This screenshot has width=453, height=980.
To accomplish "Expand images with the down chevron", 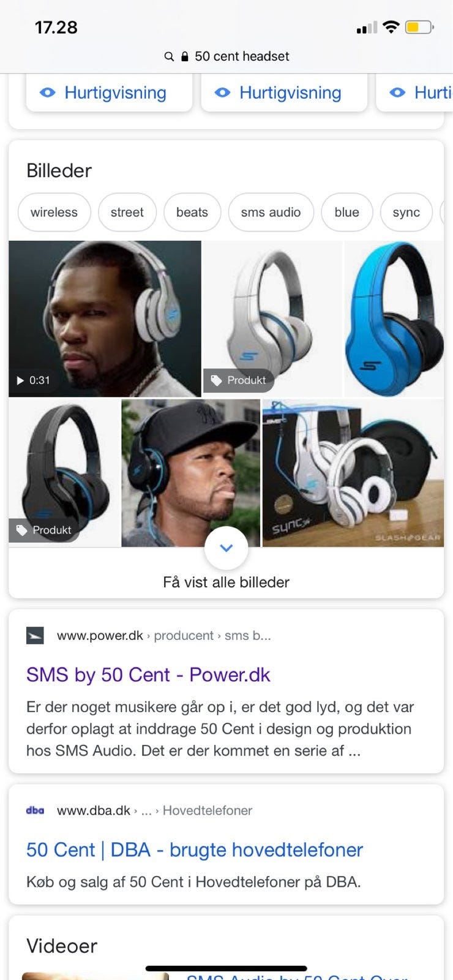I will coord(226,548).
